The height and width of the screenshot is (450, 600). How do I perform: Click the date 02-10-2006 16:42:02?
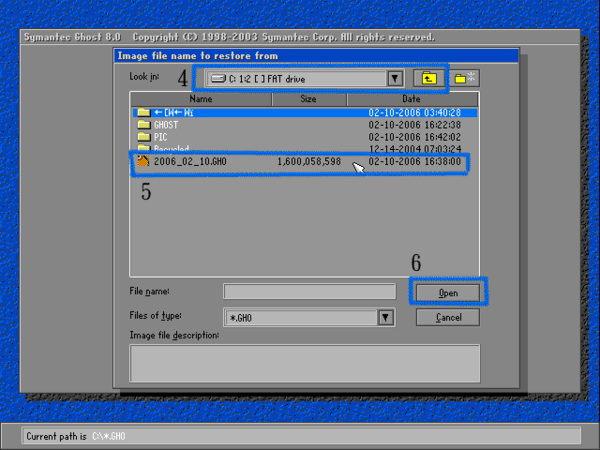tap(415, 137)
